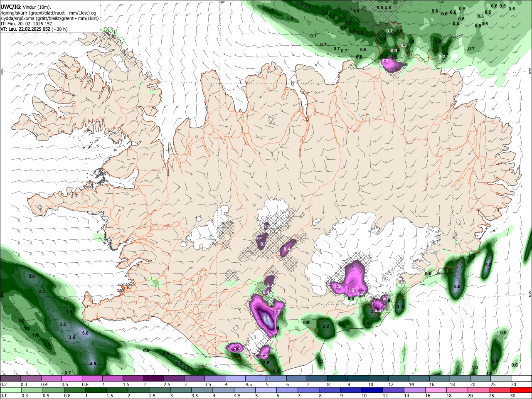Click the VT: Lau. 22.02.2025 05Z (+38 h) line
This screenshot has width=532, height=399.
pos(34,29)
